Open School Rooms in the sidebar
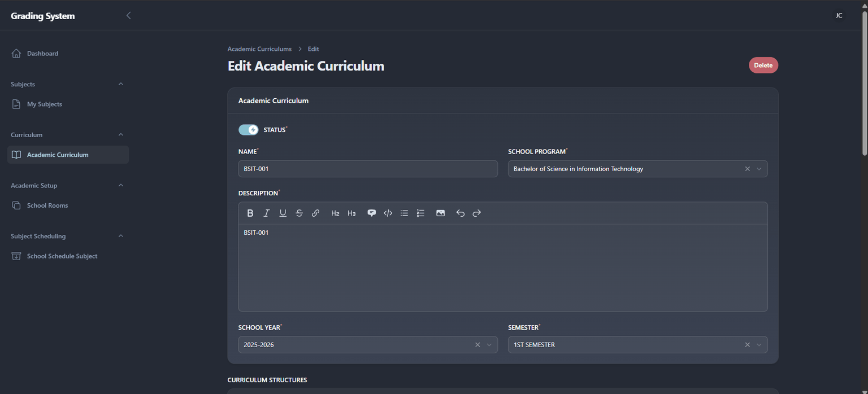The width and height of the screenshot is (868, 394). click(68, 205)
